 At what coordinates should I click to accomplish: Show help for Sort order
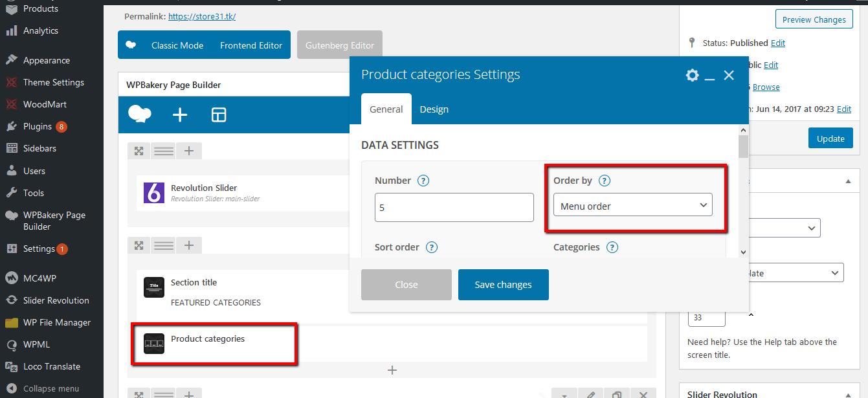[x=432, y=247]
